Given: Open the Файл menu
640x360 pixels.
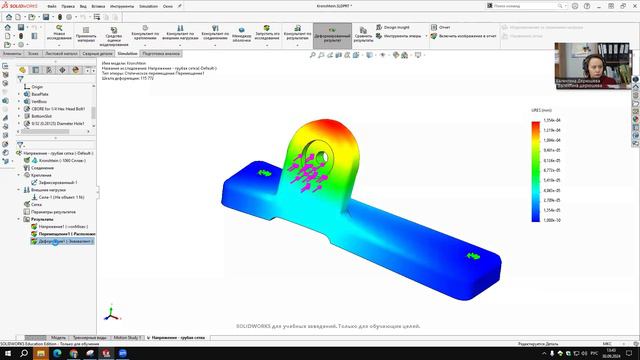Looking at the screenshot, I should pyautogui.click(x=52, y=6).
